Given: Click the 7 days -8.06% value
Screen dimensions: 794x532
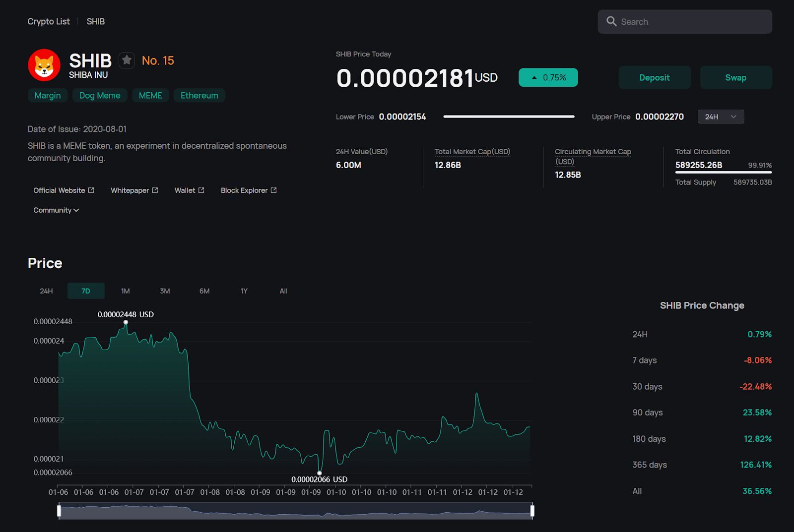Looking at the screenshot, I should coord(758,360).
